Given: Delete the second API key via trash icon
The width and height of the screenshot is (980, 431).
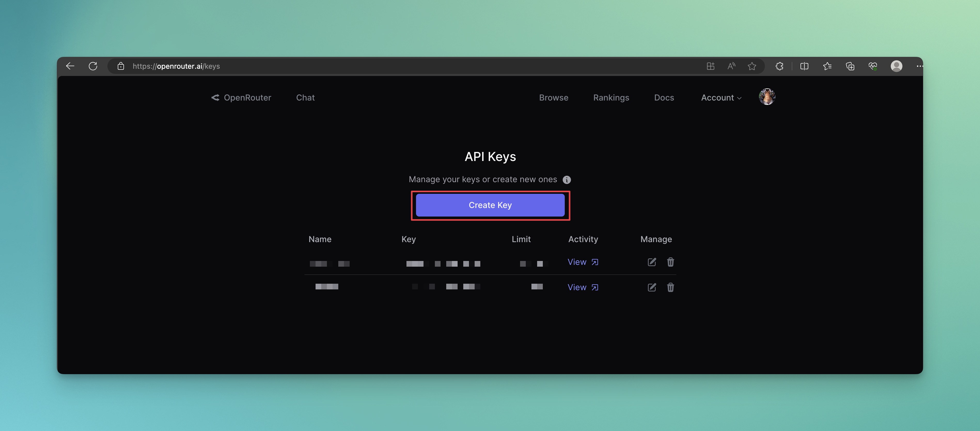Looking at the screenshot, I should point(670,287).
